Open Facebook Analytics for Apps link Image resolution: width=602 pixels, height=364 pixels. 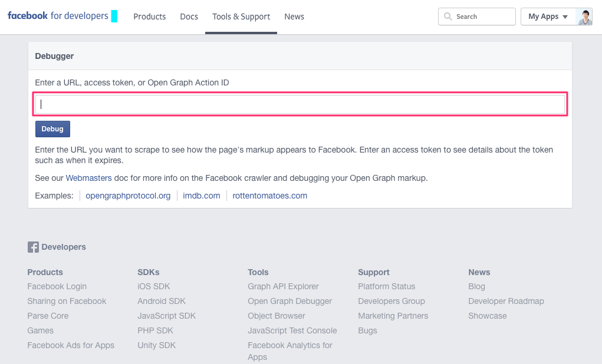[x=290, y=351]
